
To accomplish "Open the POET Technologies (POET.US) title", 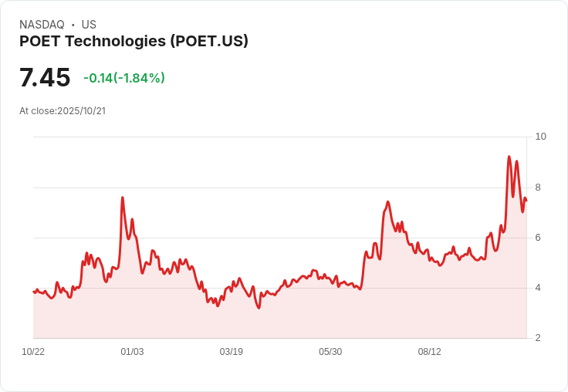I will (x=134, y=41).
